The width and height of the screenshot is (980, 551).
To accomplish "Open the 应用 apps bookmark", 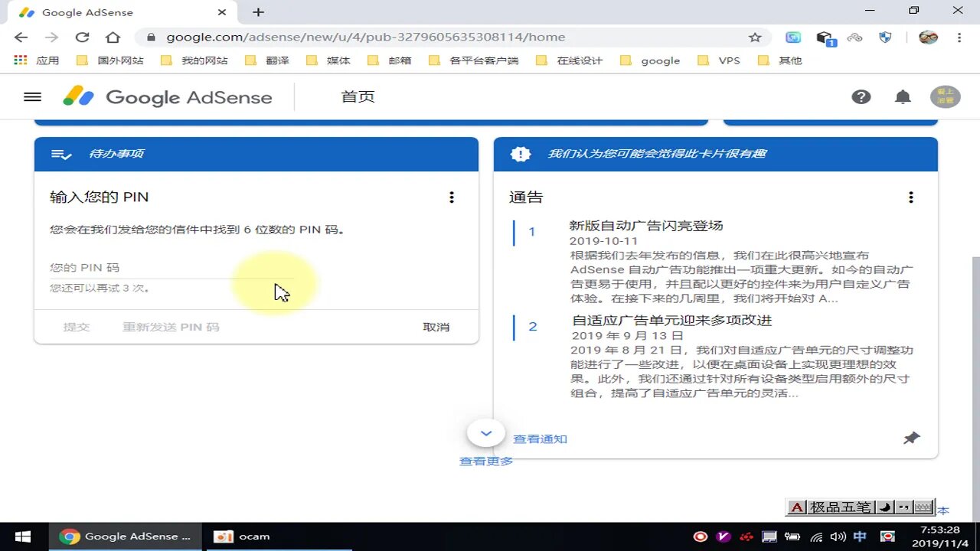I will coord(37,60).
